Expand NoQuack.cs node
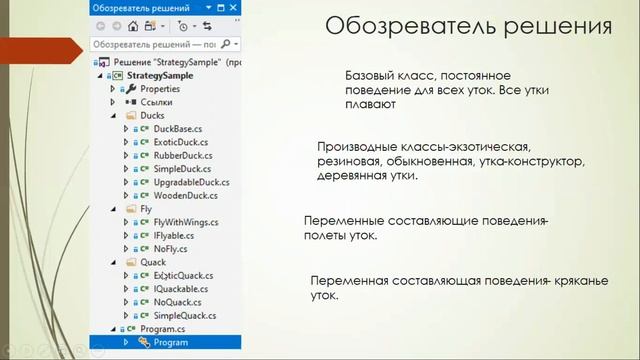Screen dimensions: 640x360 pos(126,302)
